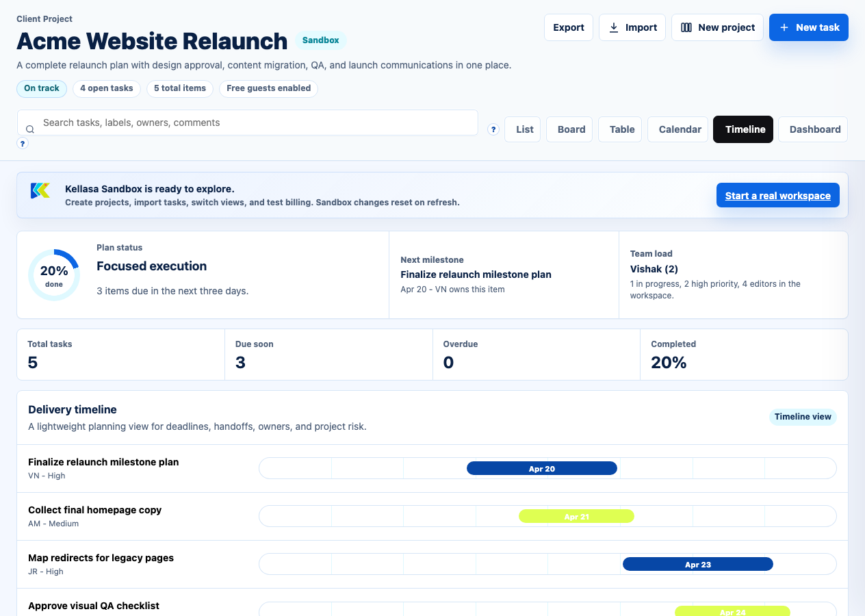Show tasks in List view

524,129
